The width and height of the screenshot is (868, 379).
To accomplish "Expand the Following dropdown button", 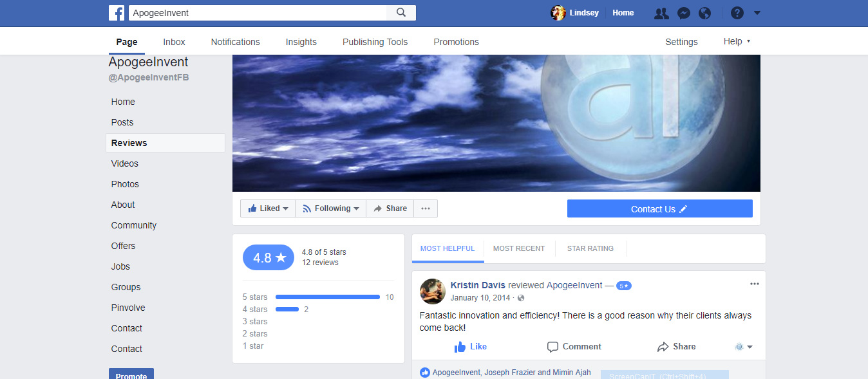I will click(x=331, y=208).
